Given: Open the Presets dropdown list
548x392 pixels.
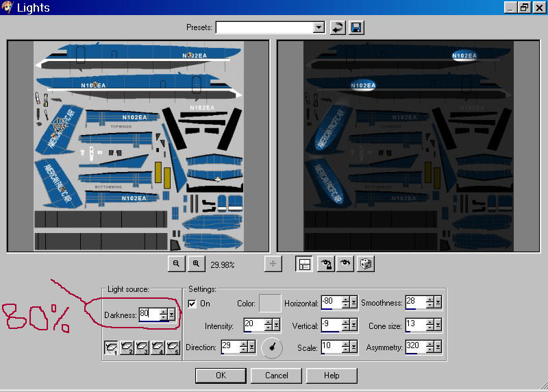Looking at the screenshot, I should 319,27.
